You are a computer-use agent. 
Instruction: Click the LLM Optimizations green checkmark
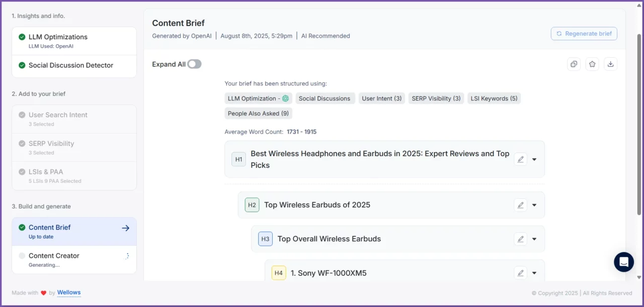[22, 37]
